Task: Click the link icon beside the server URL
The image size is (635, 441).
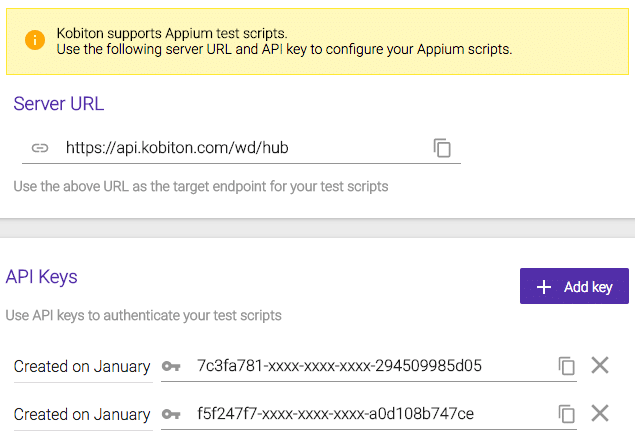Action: 40,148
